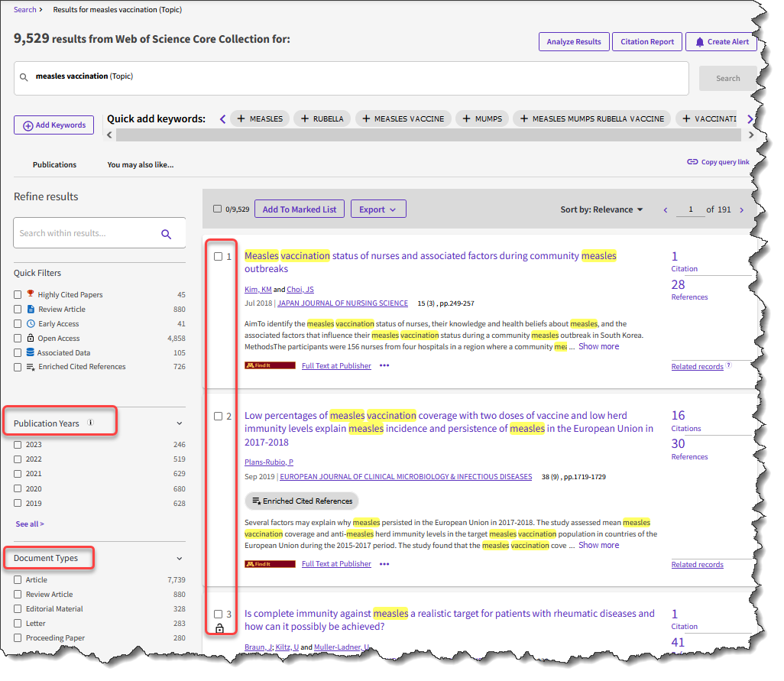Check the Article document type
Screen dimensions: 784x681
[18, 580]
